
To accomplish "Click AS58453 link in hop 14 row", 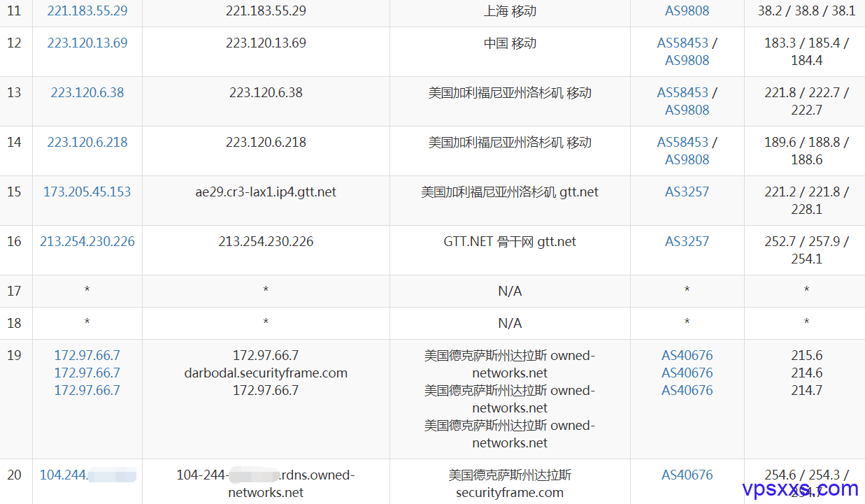I will click(682, 142).
